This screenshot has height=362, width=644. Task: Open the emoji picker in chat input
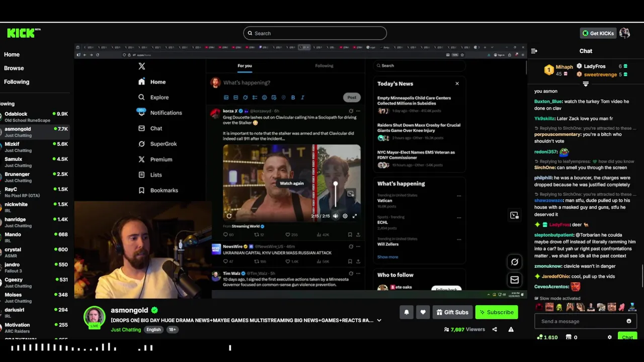[628, 321]
